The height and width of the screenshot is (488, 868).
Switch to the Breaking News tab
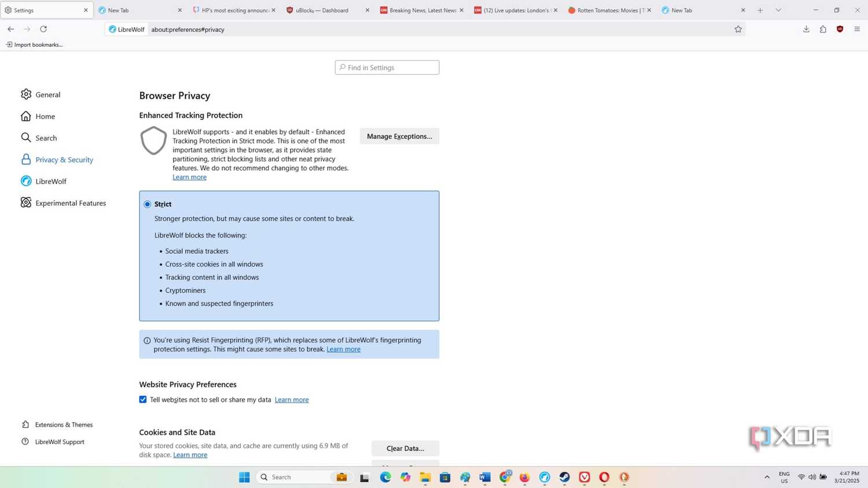point(422,10)
